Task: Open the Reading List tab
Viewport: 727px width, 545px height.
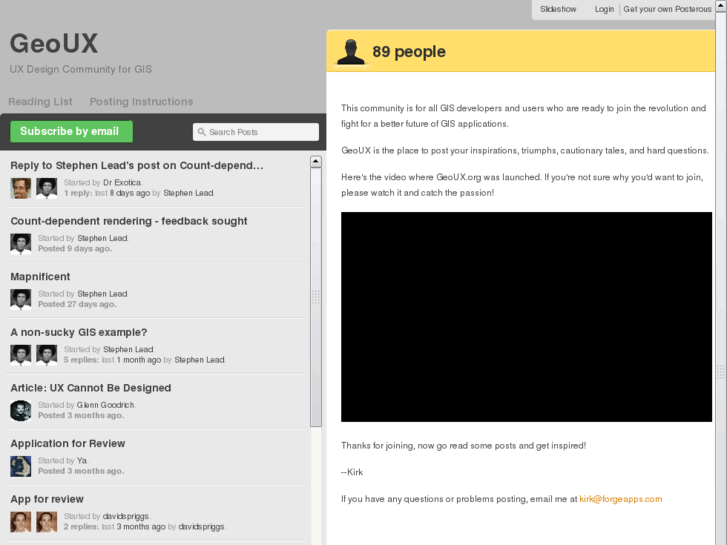Action: 40,102
